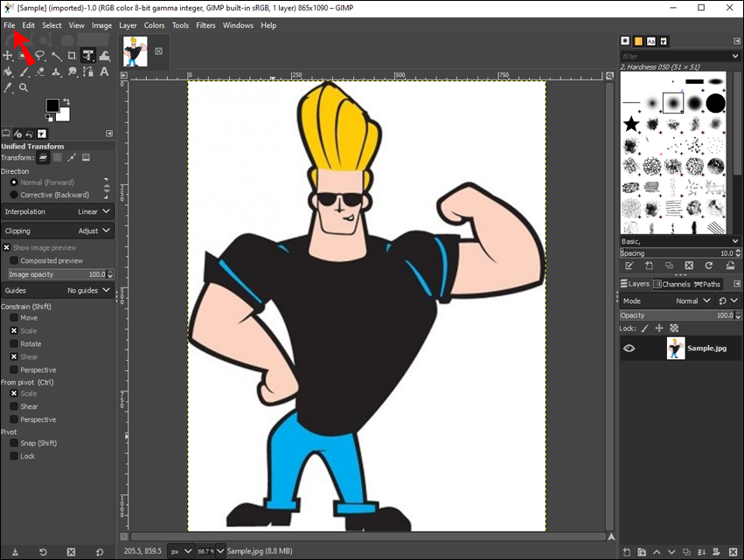
Task: Click the Lock pixels brush icon
Action: [x=645, y=328]
